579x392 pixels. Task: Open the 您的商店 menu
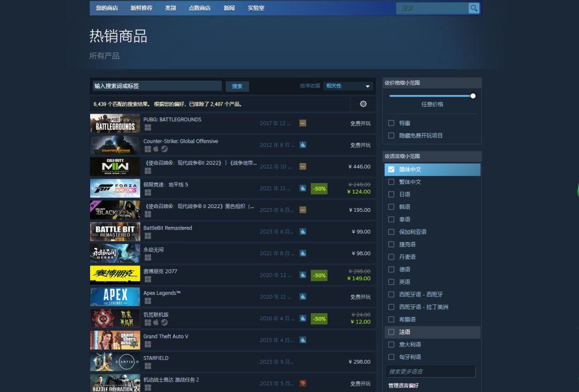107,8
